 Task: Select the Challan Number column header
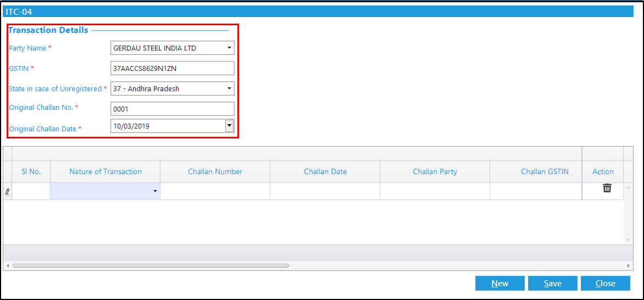[x=215, y=171]
